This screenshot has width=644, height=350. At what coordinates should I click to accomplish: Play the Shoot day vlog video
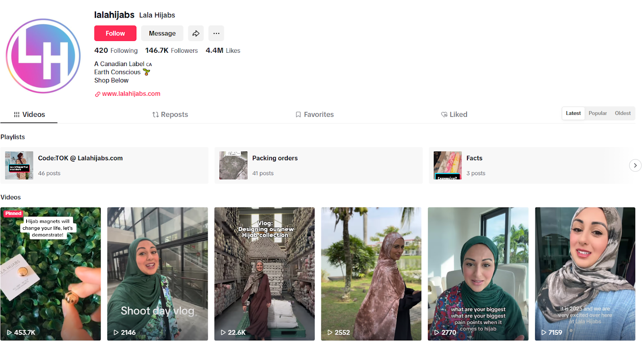[157, 274]
